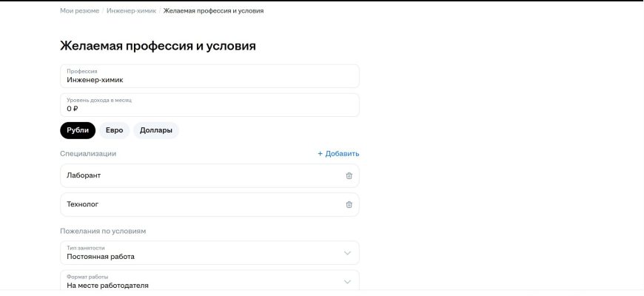
Task: Click the Пожелания по условиям section label
Action: click(103, 231)
